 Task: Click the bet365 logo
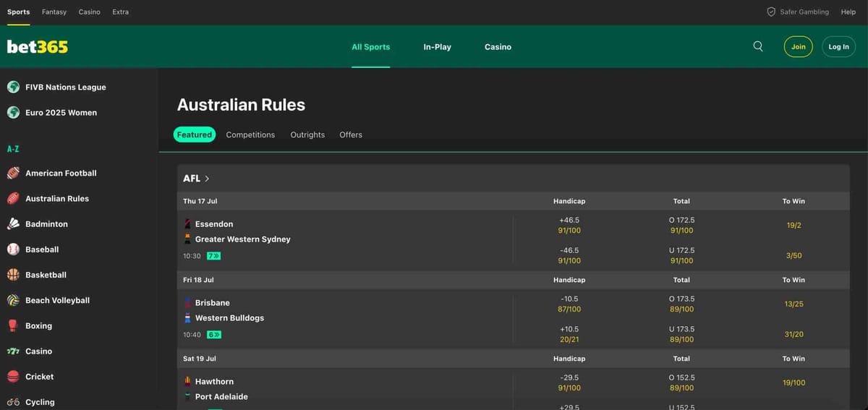[x=38, y=46]
